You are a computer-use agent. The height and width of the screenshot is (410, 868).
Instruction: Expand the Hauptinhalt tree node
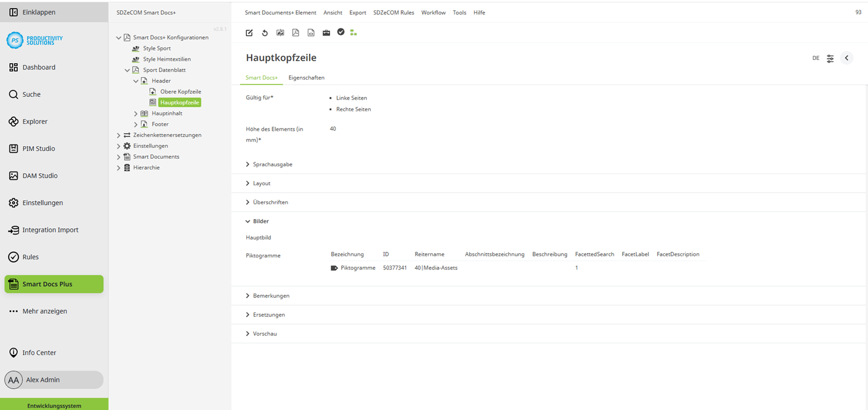(137, 113)
